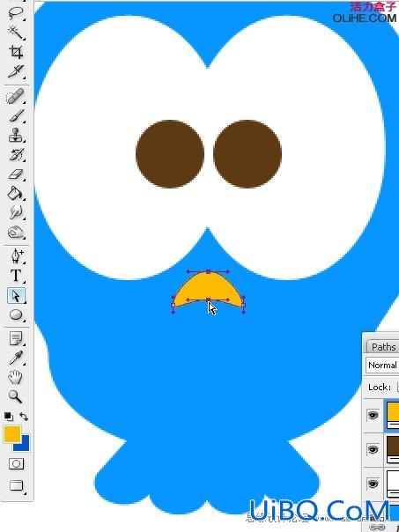The height and width of the screenshot is (532, 399).
Task: Select the Slice tool
Action: (16, 70)
